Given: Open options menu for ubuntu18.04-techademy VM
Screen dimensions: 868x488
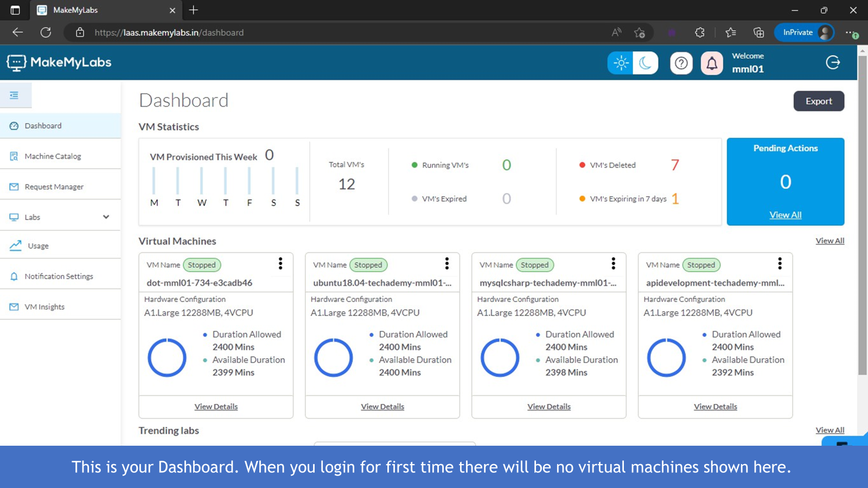Looking at the screenshot, I should [447, 264].
